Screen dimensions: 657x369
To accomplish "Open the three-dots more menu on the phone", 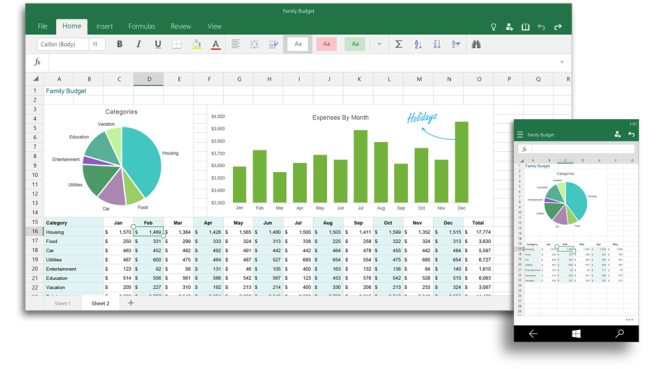I will tap(629, 320).
